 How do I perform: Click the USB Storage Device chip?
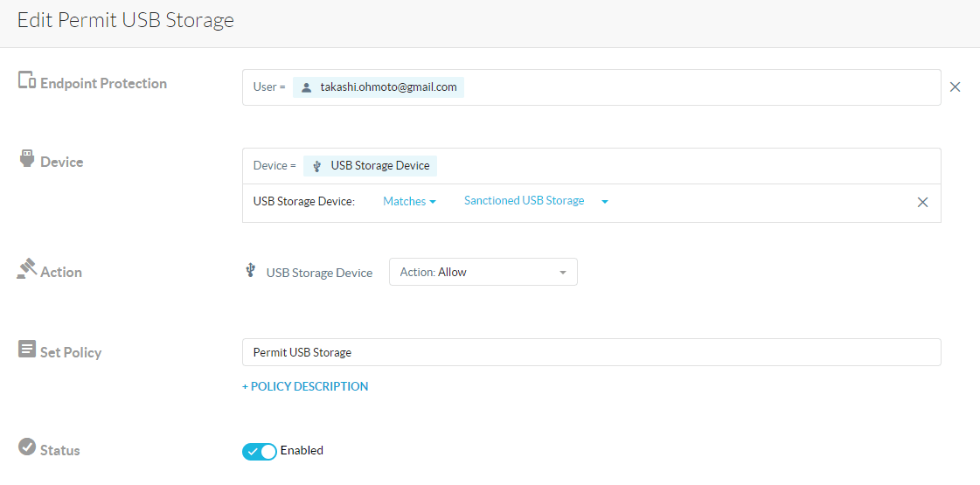coord(370,166)
